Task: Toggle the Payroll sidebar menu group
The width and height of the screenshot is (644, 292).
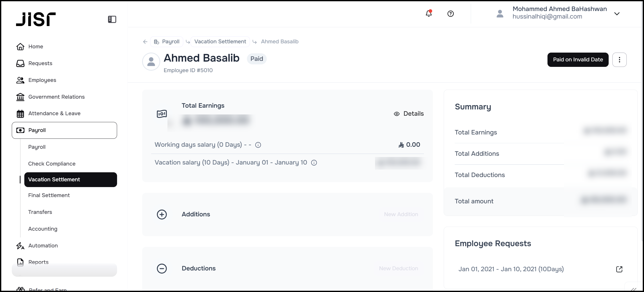Action: pyautogui.click(x=64, y=130)
